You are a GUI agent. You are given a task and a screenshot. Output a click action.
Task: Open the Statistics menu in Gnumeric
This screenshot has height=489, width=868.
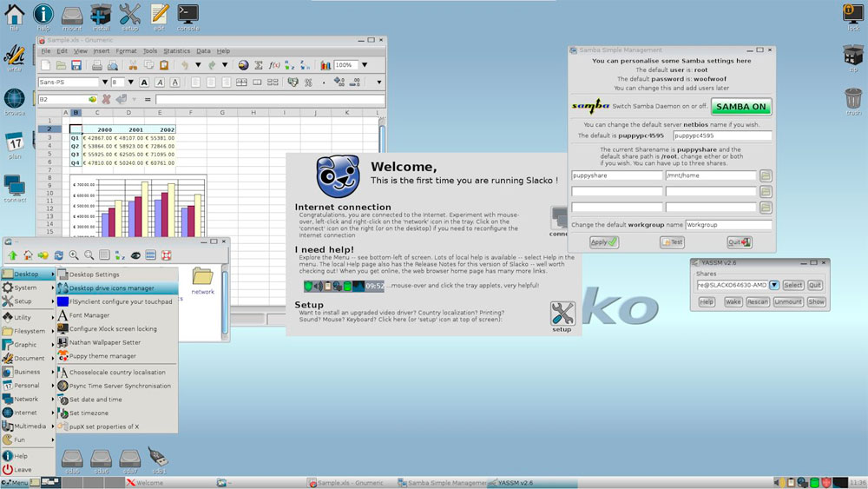point(176,51)
